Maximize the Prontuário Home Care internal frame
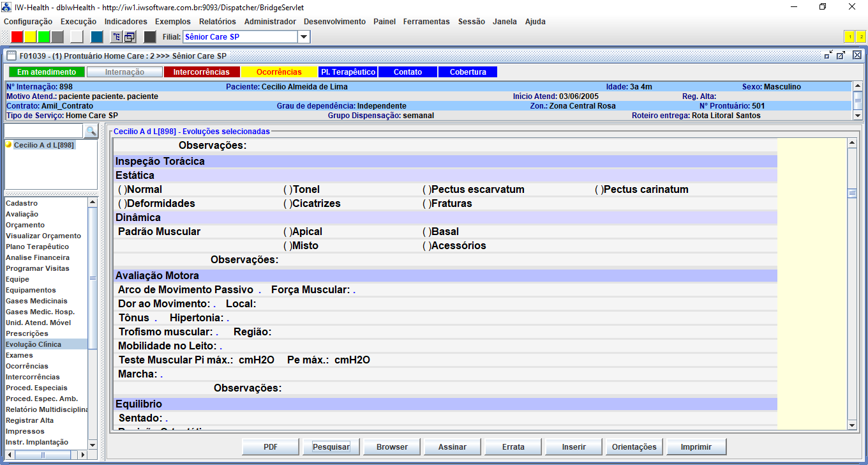The image size is (868, 465). (x=841, y=56)
